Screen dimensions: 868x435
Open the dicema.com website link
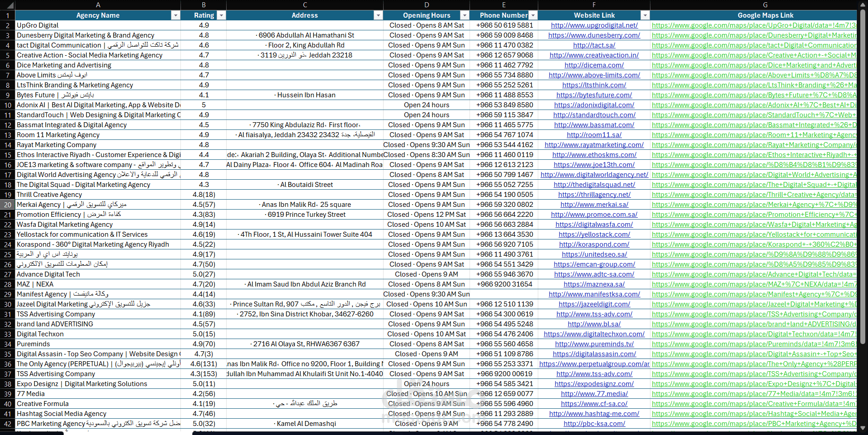(x=594, y=65)
